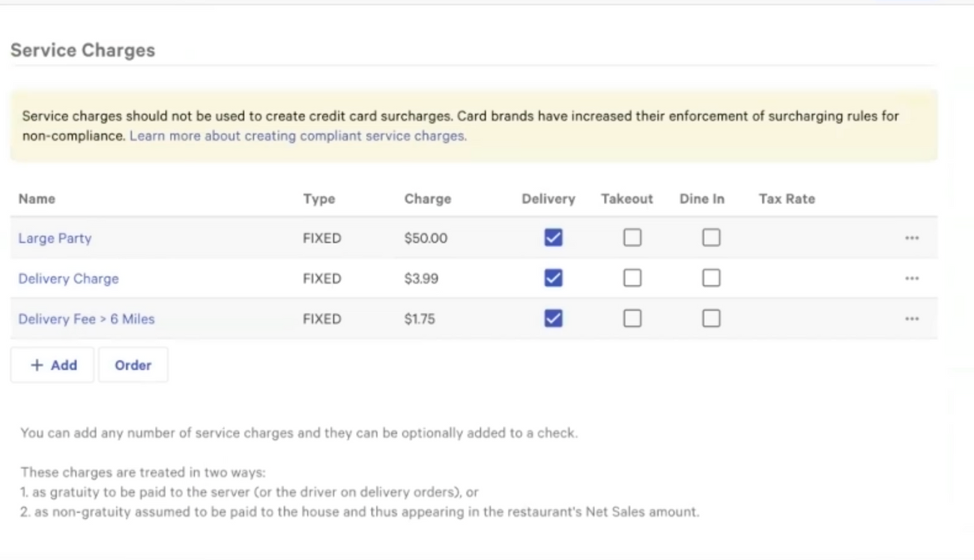This screenshot has height=560, width=974.
Task: Click the Order button
Action: (x=133, y=365)
